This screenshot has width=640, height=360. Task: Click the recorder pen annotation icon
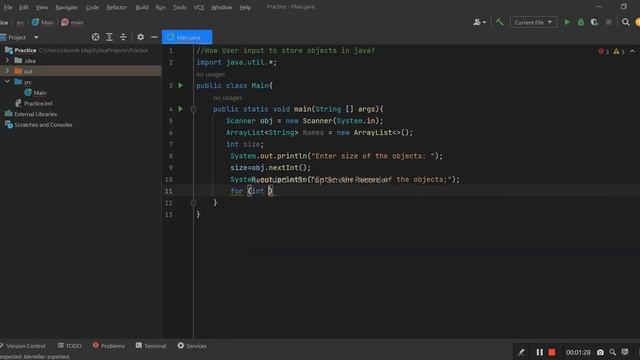pos(521,352)
